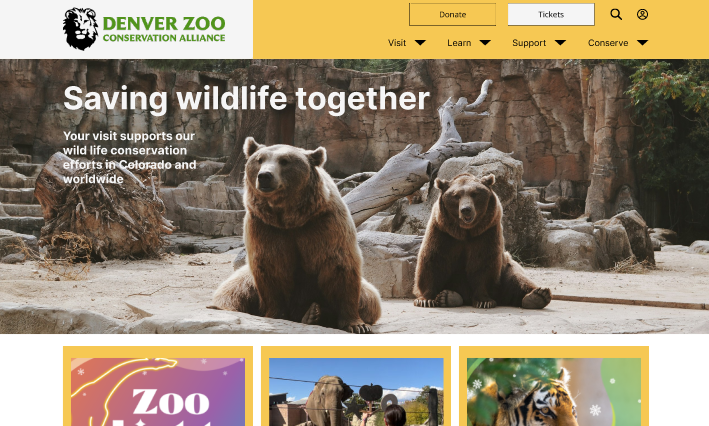Screen dimensions: 709x426
Task: Click the Donate button
Action: tap(452, 14)
